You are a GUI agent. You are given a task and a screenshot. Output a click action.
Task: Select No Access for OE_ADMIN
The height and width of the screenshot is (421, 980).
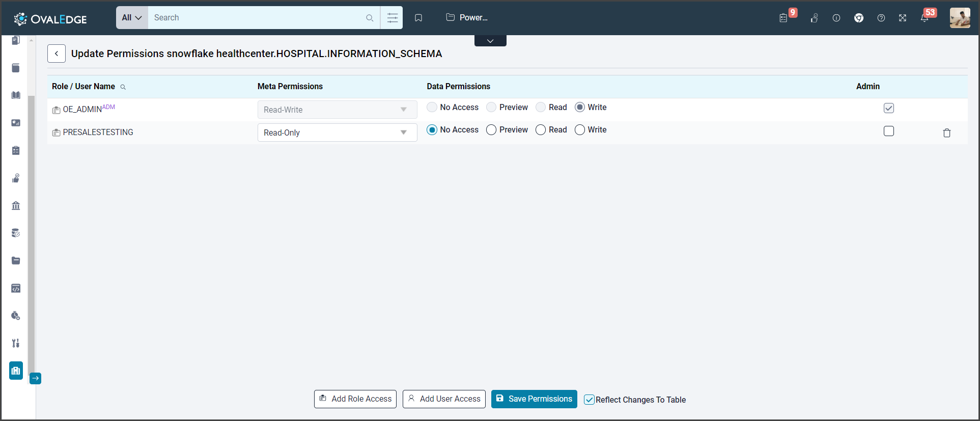click(432, 107)
